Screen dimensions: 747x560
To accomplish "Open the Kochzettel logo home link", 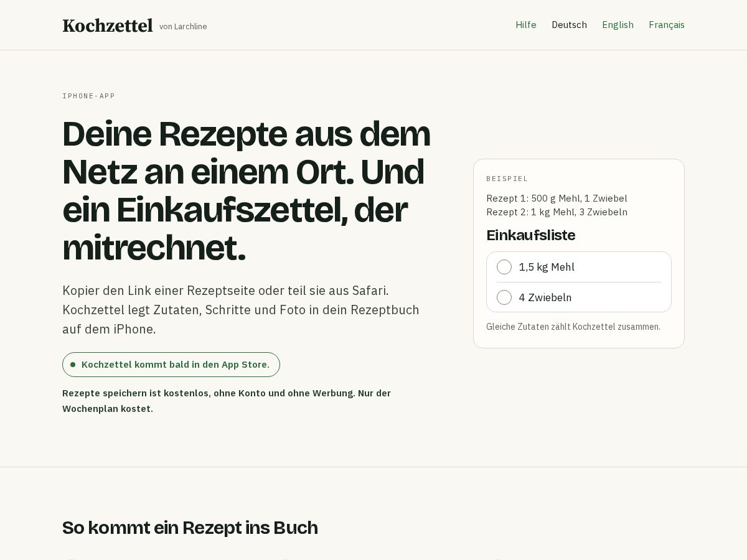I will point(107,26).
